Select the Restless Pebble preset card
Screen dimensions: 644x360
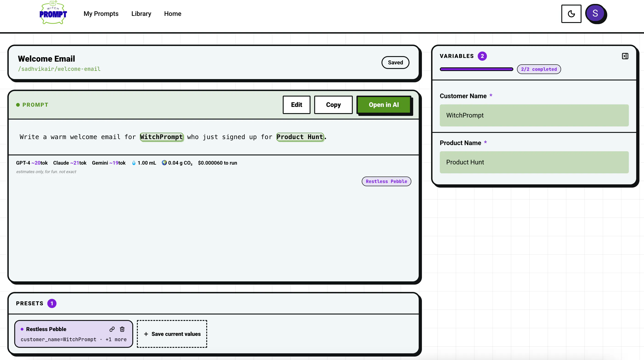[x=73, y=334]
